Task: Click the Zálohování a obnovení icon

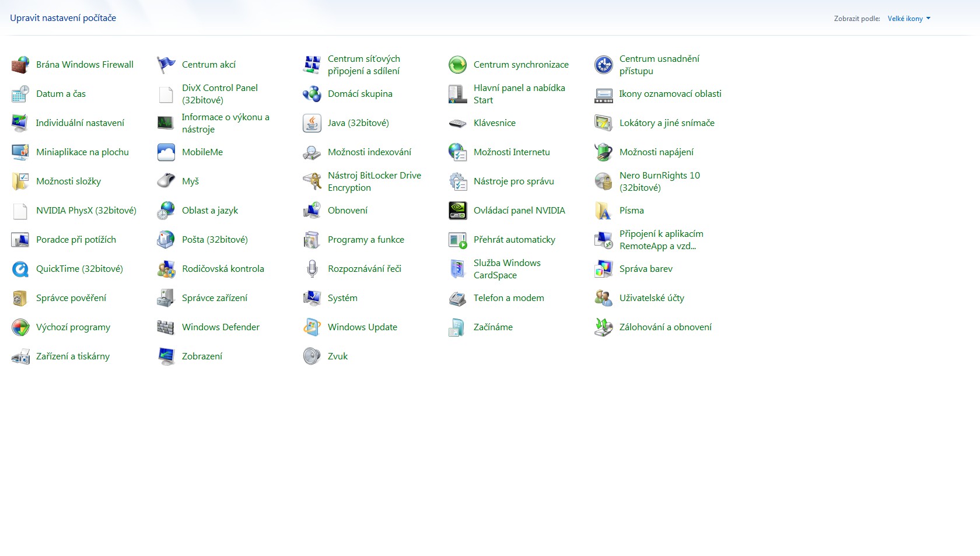Action: click(604, 327)
